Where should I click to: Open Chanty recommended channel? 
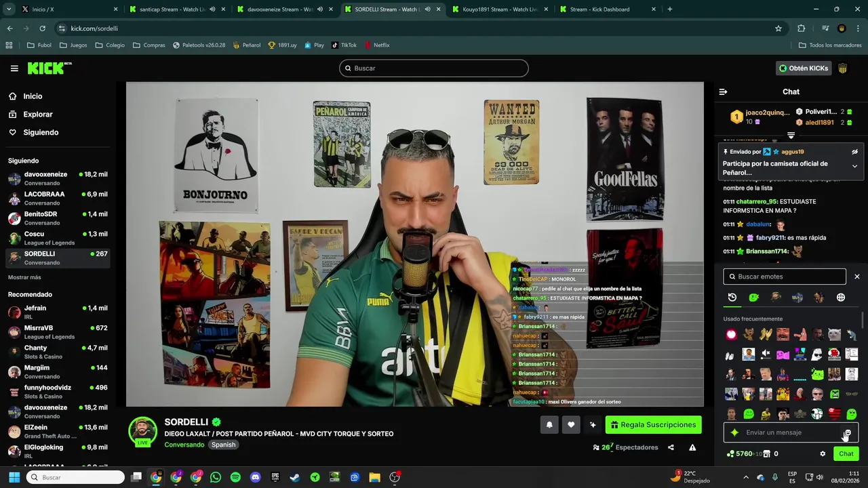[x=58, y=352]
